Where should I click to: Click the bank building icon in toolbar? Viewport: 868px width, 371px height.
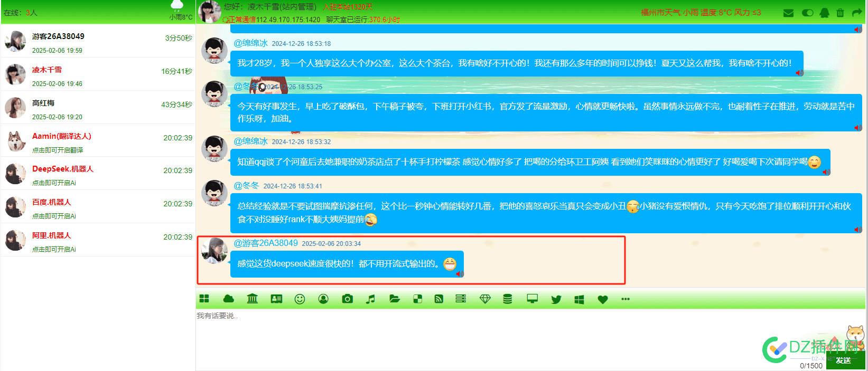pyautogui.click(x=253, y=299)
